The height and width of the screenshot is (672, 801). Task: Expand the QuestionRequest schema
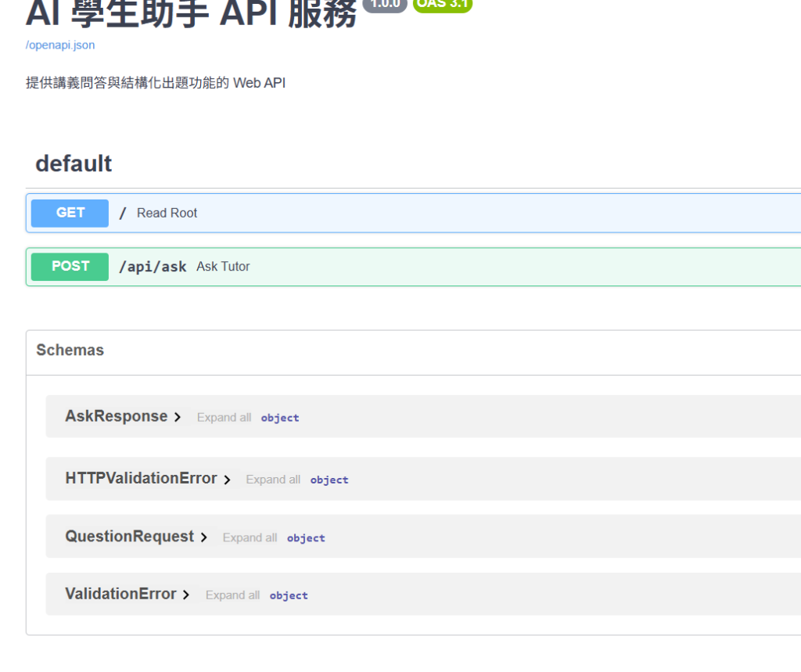coord(129,536)
